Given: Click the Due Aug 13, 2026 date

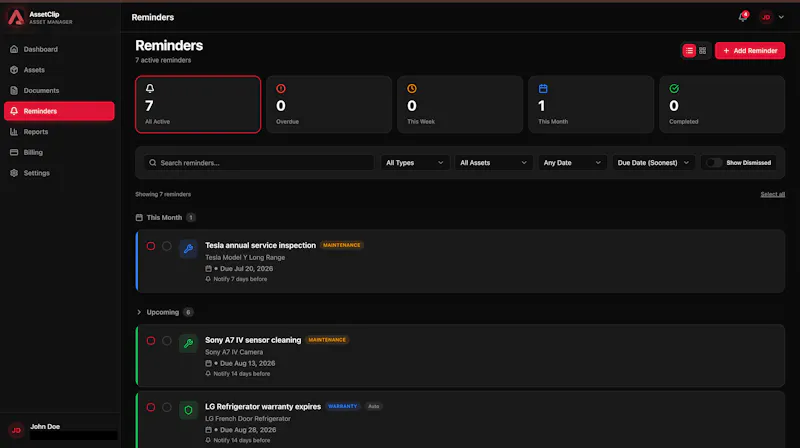Looking at the screenshot, I should point(247,363).
